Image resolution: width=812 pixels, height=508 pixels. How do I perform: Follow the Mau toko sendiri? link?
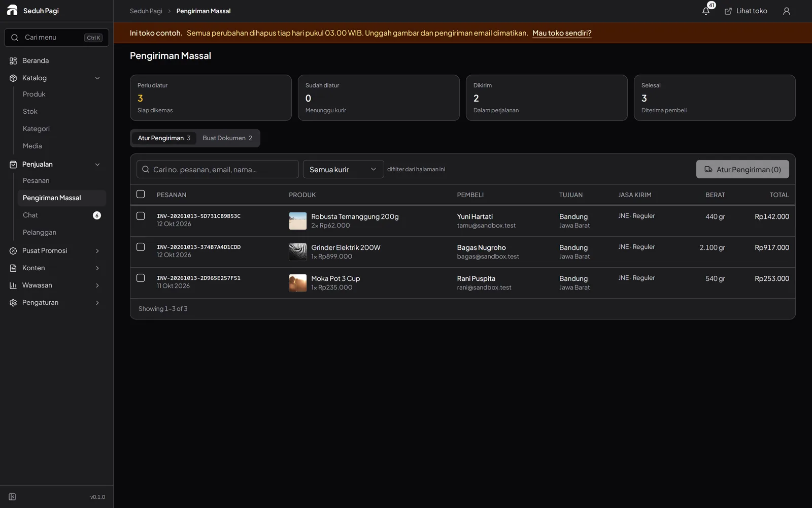[562, 33]
